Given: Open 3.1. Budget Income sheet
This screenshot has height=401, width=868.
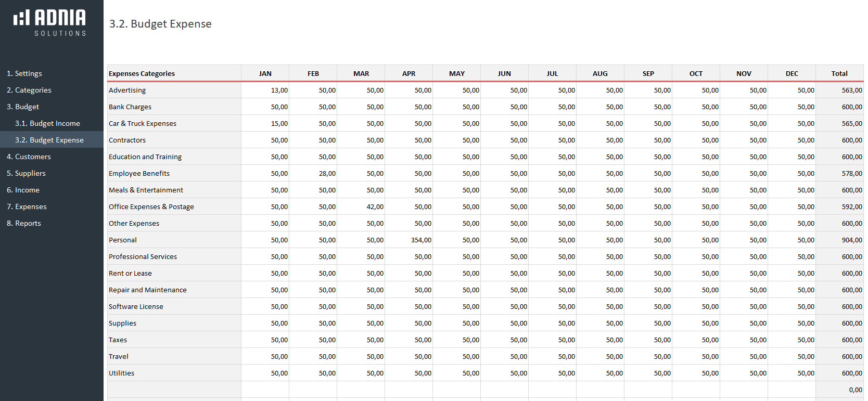Looking at the screenshot, I should click(x=47, y=123).
